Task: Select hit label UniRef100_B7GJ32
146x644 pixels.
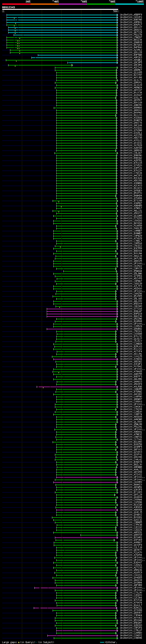Action: 131,337
